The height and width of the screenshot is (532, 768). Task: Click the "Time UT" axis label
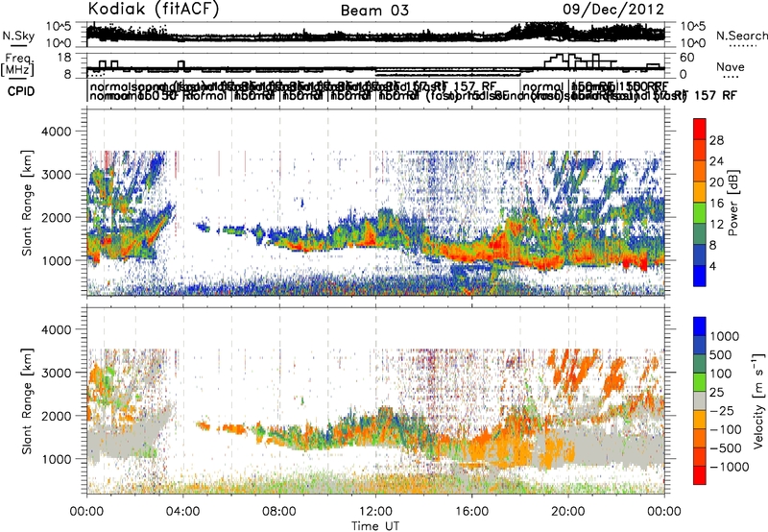pos(375,525)
